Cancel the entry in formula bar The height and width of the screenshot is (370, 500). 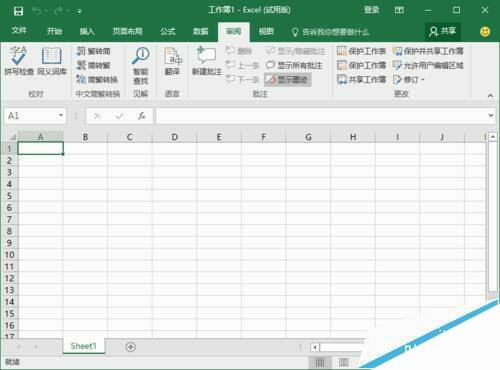pos(97,116)
